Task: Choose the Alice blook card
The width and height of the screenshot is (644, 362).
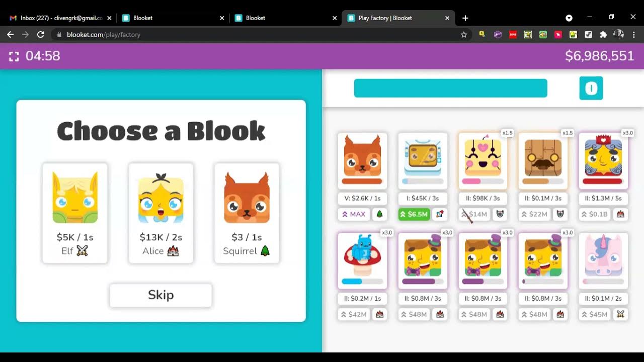Action: 161,213
